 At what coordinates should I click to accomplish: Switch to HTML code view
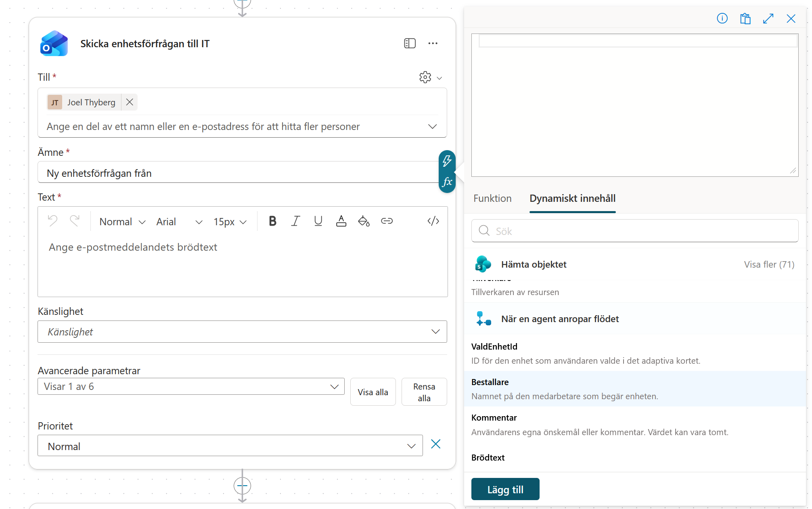click(x=433, y=221)
